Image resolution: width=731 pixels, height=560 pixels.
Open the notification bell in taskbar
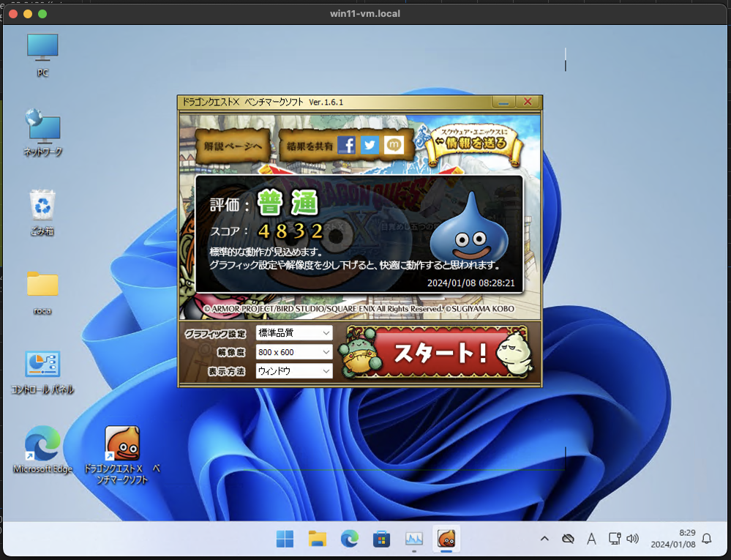(x=707, y=539)
